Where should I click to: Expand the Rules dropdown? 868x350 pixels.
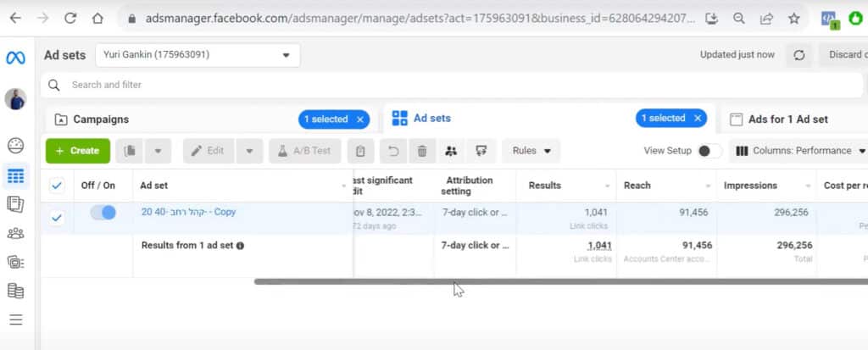point(531,151)
